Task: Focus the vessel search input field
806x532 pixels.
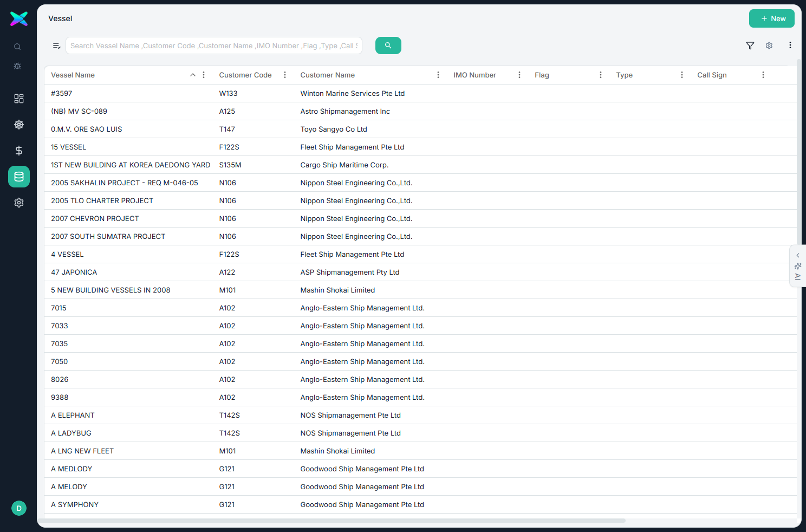Action: click(214, 46)
